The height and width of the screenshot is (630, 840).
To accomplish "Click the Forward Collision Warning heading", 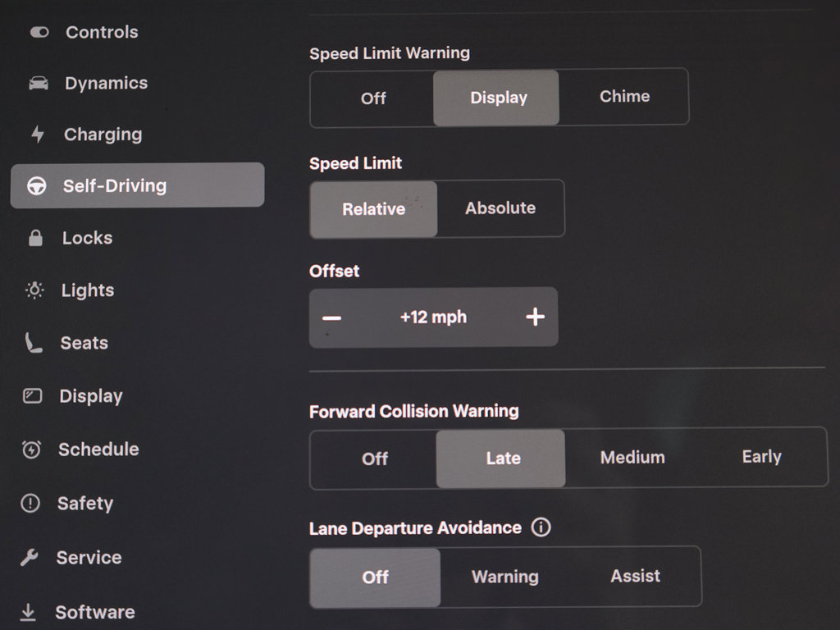I will click(x=414, y=412).
